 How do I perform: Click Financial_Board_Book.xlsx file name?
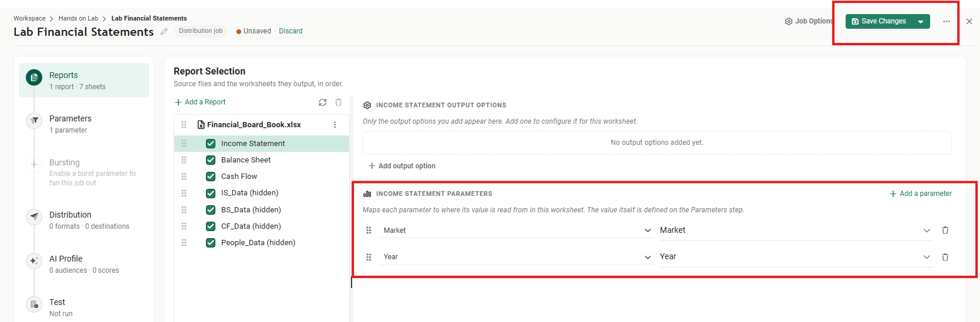(254, 124)
